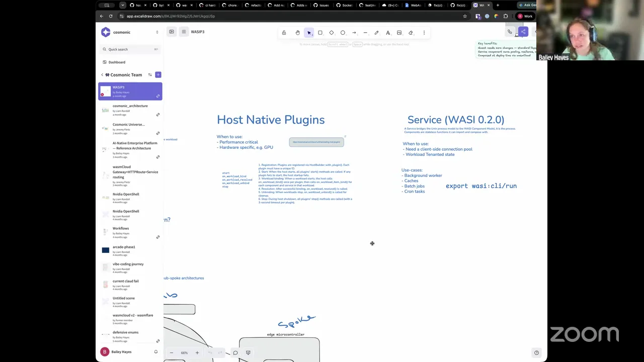Viewport: 644px width, 362px height.
Task: Click the wasmcloud link box on canvas
Action: click(x=316, y=142)
